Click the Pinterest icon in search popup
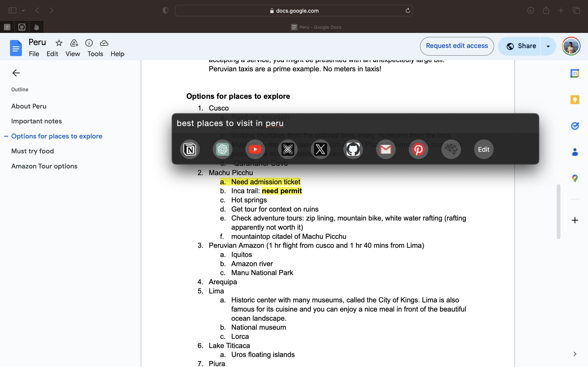588x367 pixels. [418, 149]
